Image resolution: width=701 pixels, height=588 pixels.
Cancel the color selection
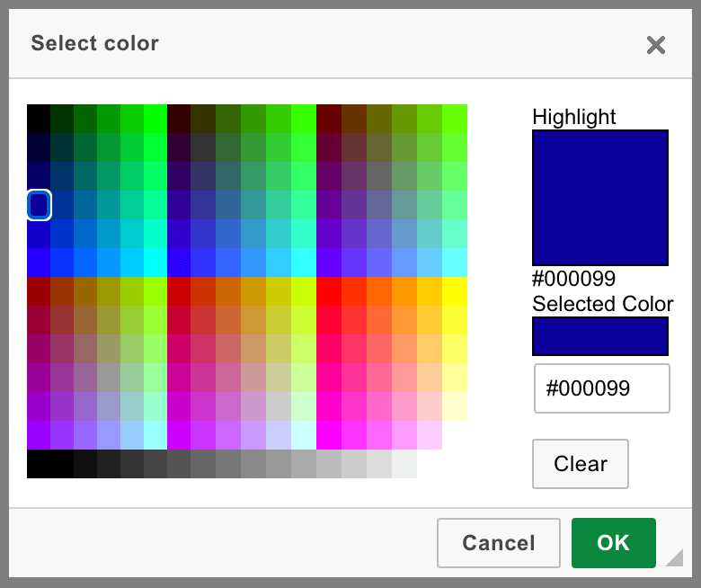pyautogui.click(x=499, y=543)
